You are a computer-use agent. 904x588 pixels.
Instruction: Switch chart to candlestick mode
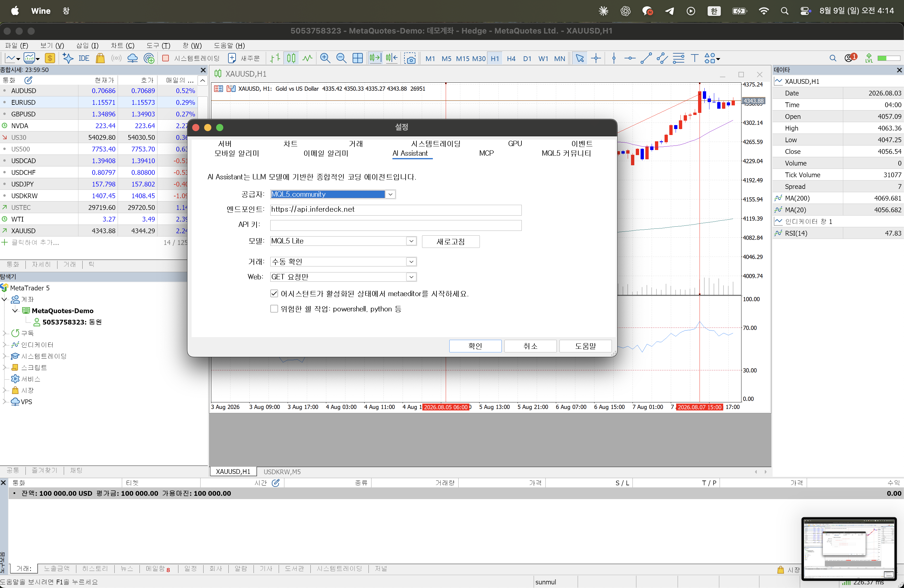click(291, 58)
